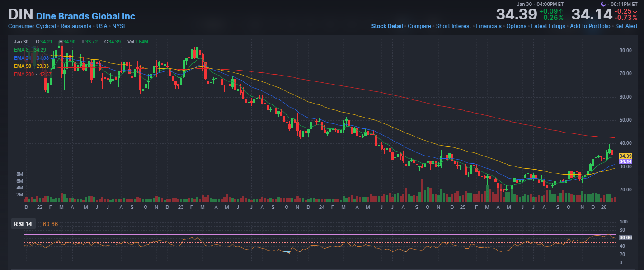Screen dimensions: 644x270
Task: Click the 34.14 after-hours price in the header
Action: tap(592, 14)
